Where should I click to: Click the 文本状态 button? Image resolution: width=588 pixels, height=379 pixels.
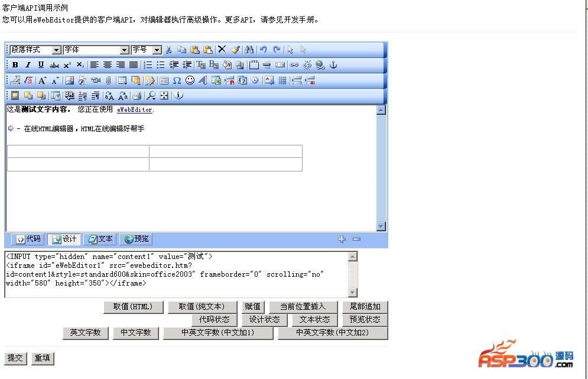[x=315, y=320]
